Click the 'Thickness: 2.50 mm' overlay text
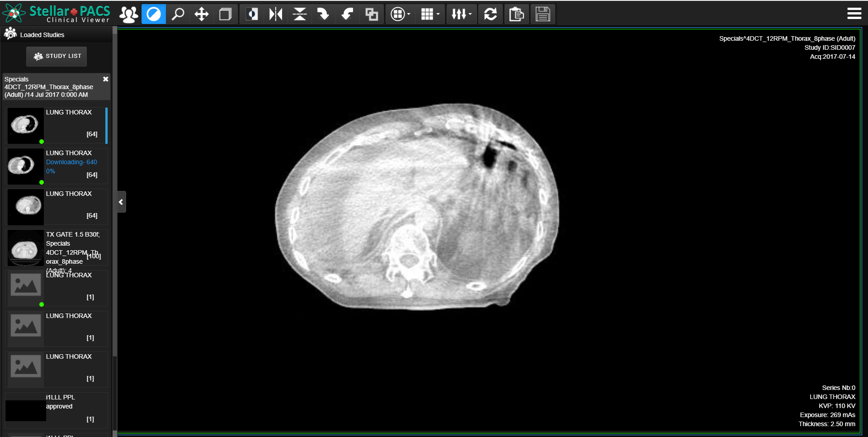Image resolution: width=868 pixels, height=437 pixels. [x=827, y=424]
